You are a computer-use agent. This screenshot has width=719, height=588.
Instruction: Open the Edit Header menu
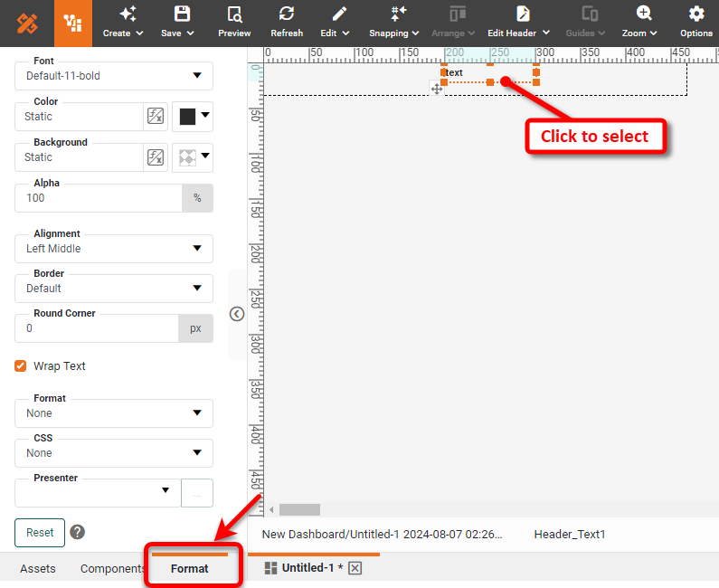518,22
